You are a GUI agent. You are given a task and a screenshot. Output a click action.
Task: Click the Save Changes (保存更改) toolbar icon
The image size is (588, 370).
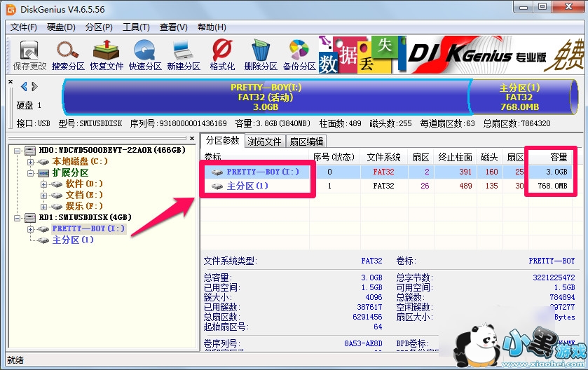pyautogui.click(x=29, y=55)
